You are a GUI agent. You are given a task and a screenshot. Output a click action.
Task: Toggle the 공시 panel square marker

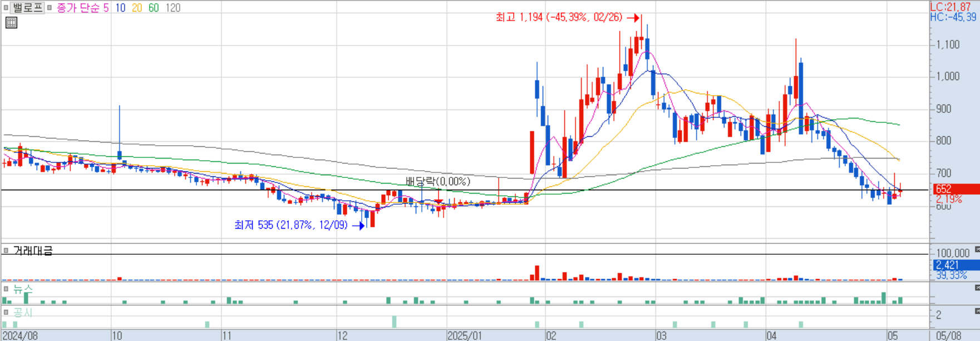(6, 312)
